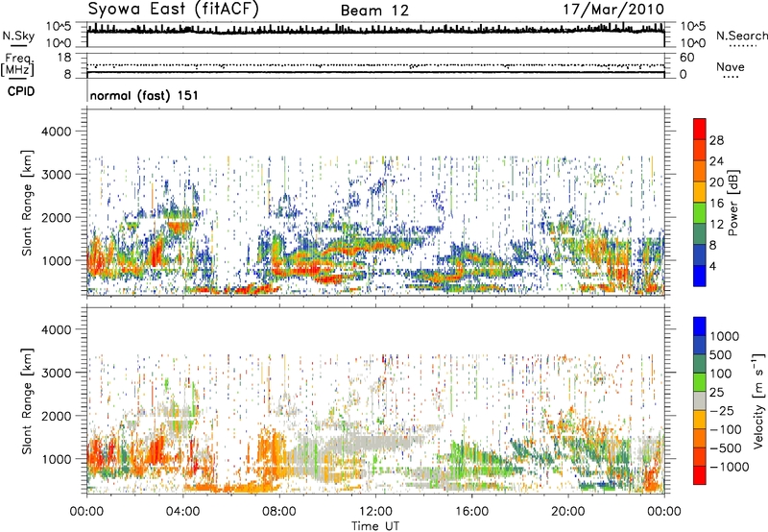
Task: Click the power panel 'Slant Range [km]' label
Action: (x=27, y=203)
